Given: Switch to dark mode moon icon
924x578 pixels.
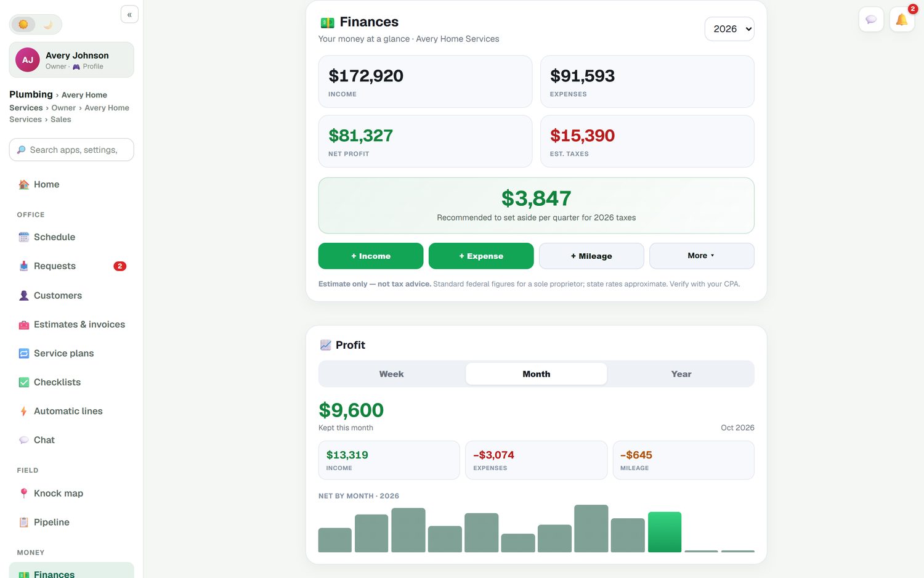Looking at the screenshot, I should pos(48,25).
